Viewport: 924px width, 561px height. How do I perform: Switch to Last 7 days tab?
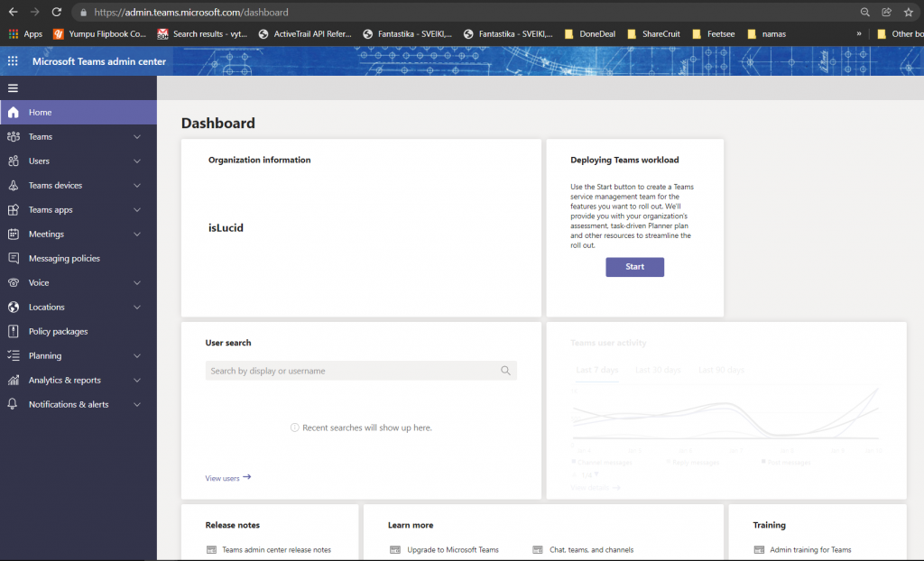597,370
